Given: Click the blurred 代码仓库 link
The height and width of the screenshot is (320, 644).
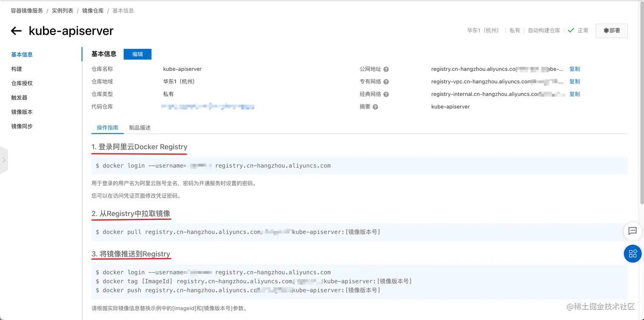Looking at the screenshot, I should [208, 107].
